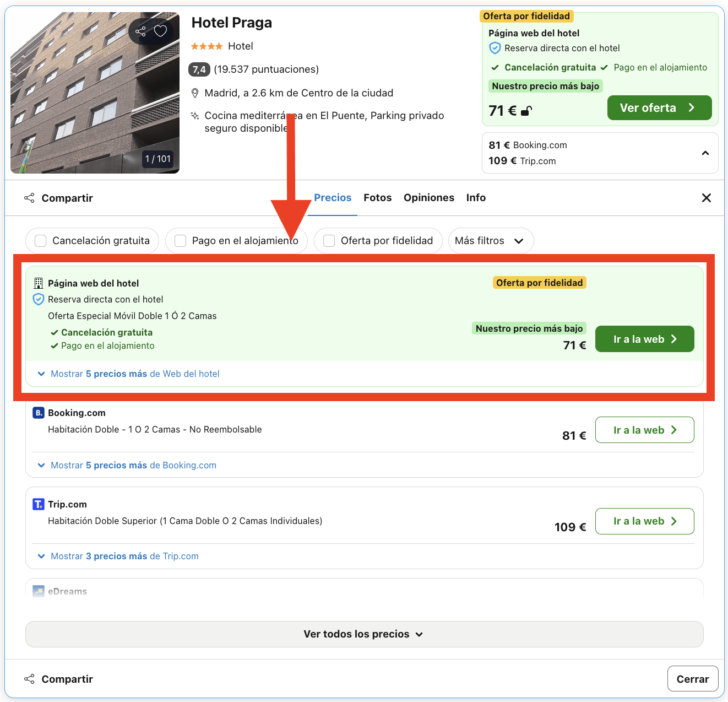728x702 pixels.
Task: Click the 109 € Trip.com price line
Action: tap(522, 161)
